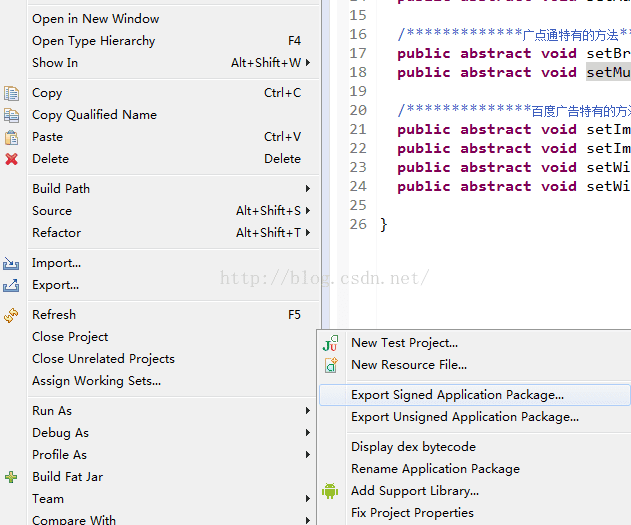Select Fix Project Properties

[x=412, y=513]
